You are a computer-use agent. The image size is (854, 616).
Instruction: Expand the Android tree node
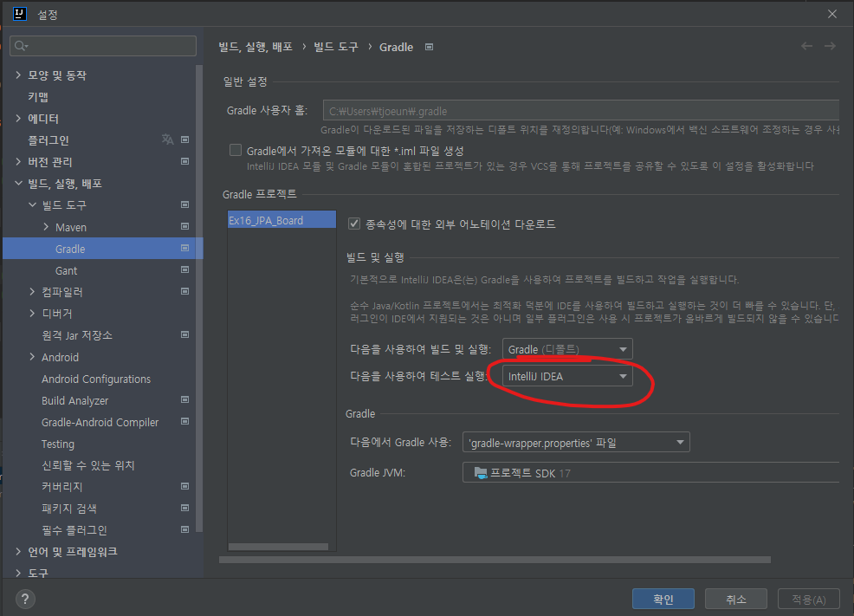click(32, 357)
